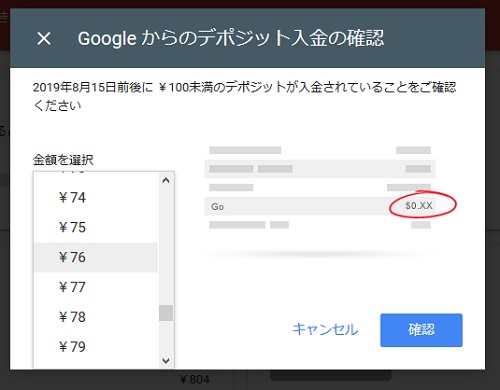Close the Google deposit confirmation dialog with X
This screenshot has width=500, height=390.
(x=44, y=39)
